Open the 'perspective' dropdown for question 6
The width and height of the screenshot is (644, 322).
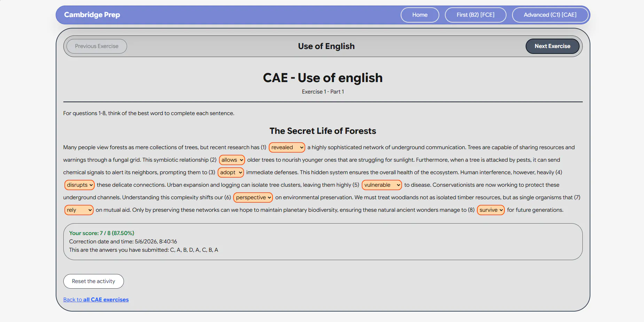[x=253, y=198]
